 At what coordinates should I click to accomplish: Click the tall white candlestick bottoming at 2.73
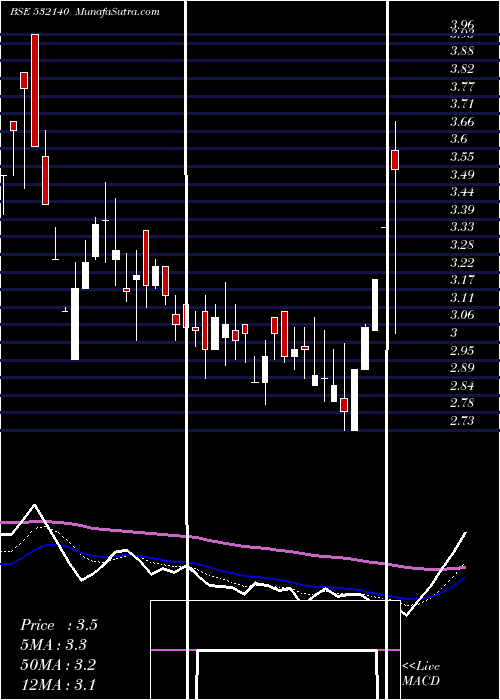354,400
